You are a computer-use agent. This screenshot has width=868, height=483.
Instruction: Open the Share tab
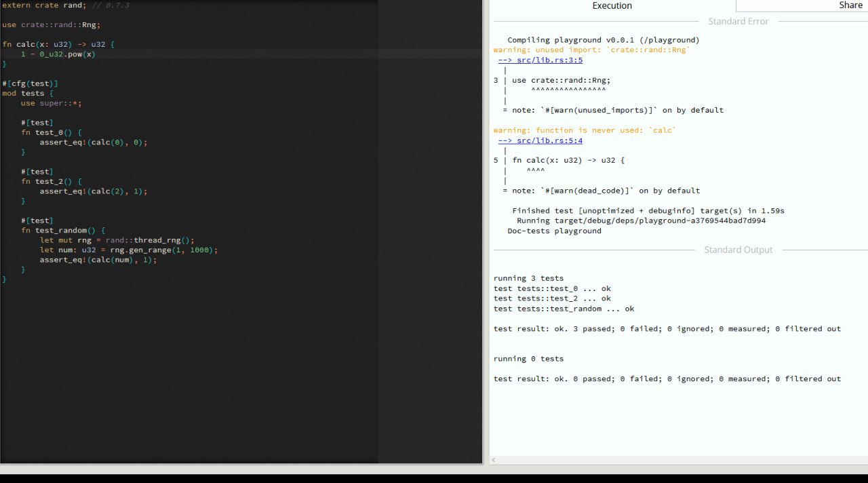tap(850, 5)
